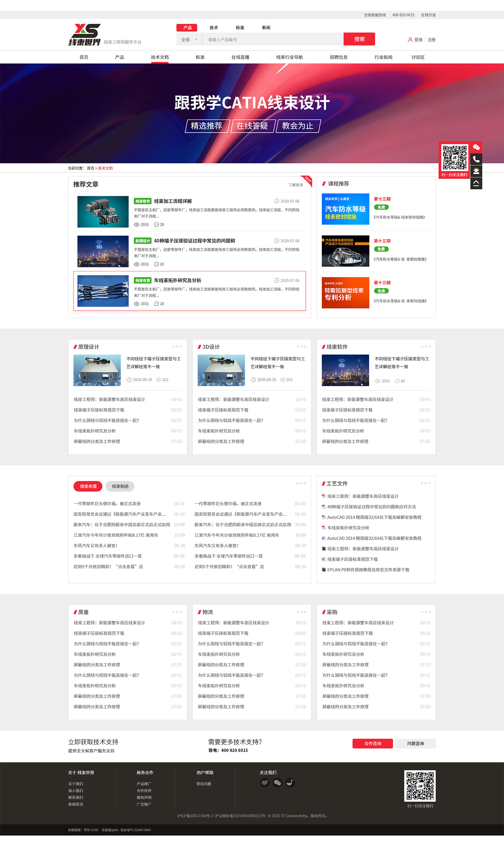This screenshot has width=504, height=846.
Task: Open 招聘信息 in navigation bar
Action: pos(338,57)
